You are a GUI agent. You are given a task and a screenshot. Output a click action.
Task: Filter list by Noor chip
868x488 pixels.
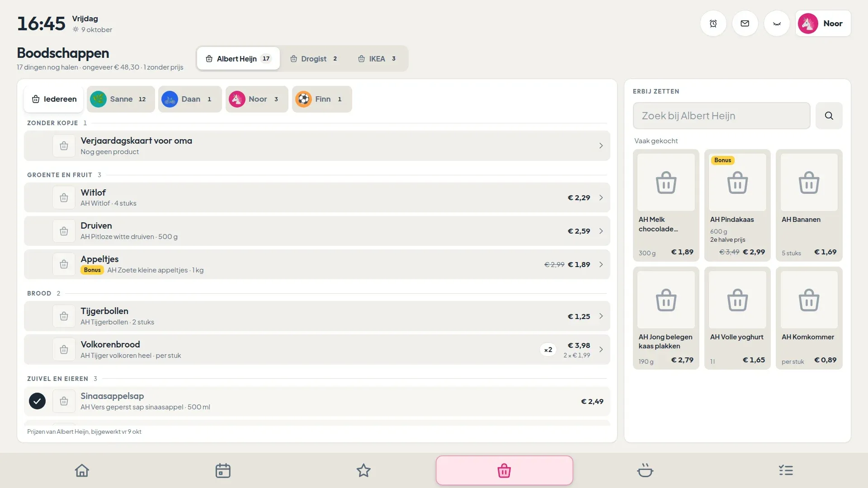[x=256, y=99]
